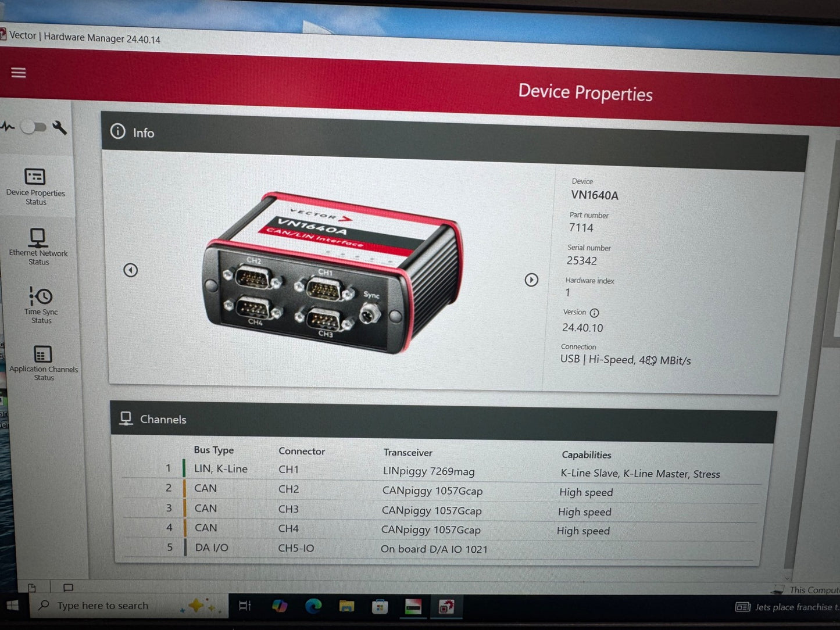This screenshot has height=630, width=840.
Task: Toggle the status/configuration mode switch
Action: (33, 127)
